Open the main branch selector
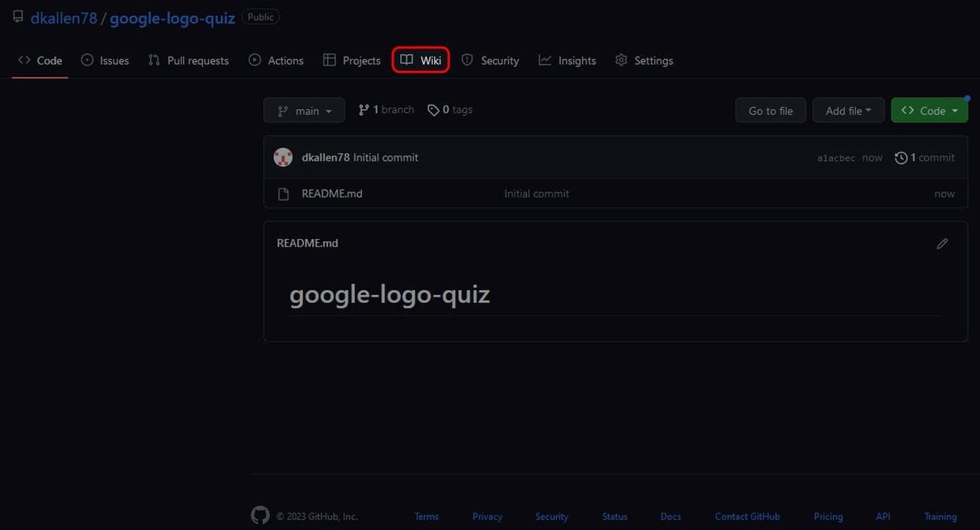 coord(304,110)
